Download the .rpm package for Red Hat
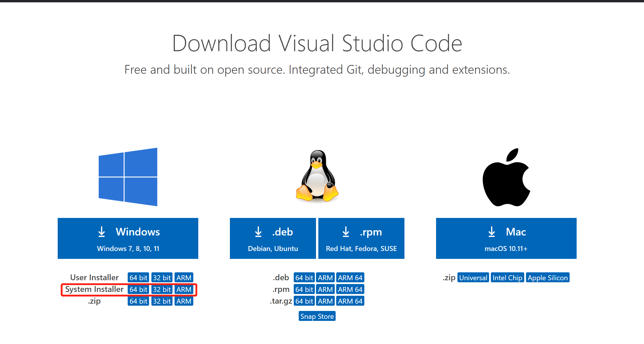Image resolution: width=644 pixels, height=344 pixels. 361,238
